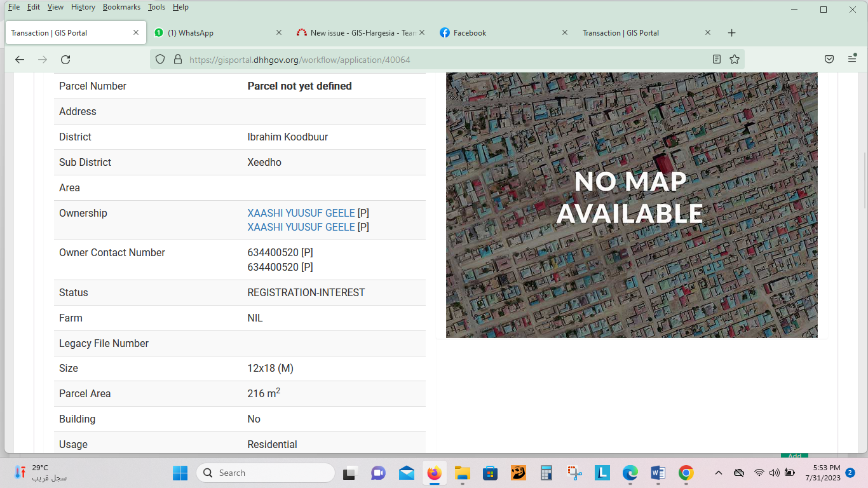Open File Explorer from taskbar
The height and width of the screenshot is (488, 868).
[463, 473]
